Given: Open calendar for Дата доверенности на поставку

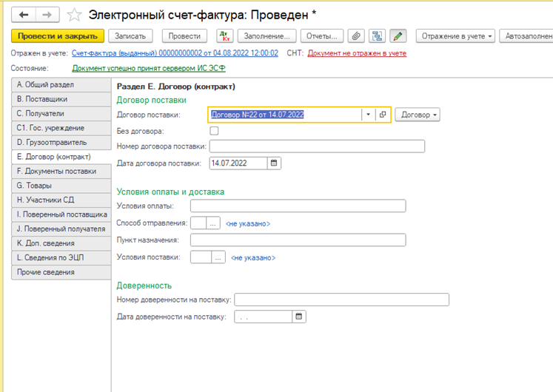Looking at the screenshot, I should point(298,317).
